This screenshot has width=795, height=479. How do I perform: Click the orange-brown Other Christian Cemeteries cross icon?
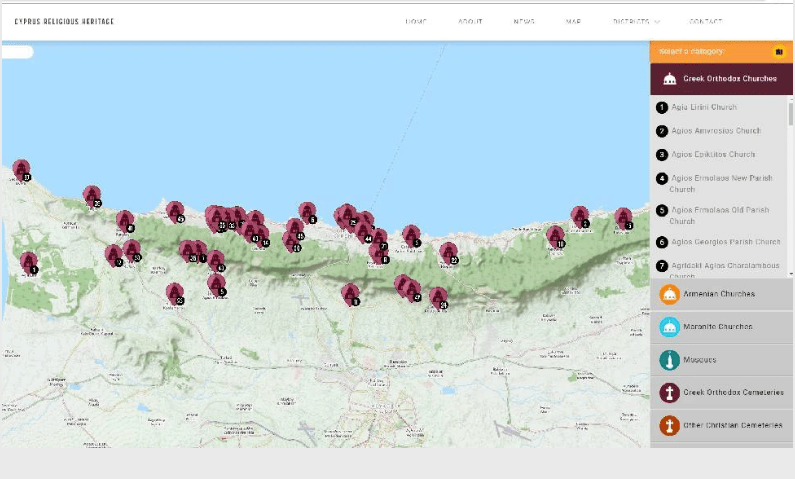pos(669,425)
